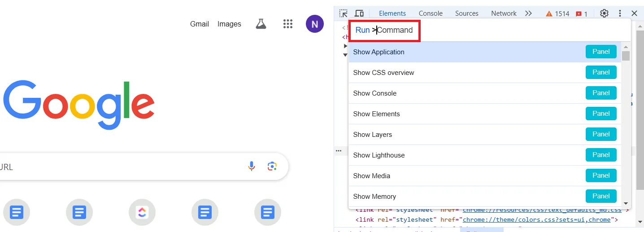644x232 pixels.
Task: Expand the collapsed DOM node arrow
Action: pos(345,46)
